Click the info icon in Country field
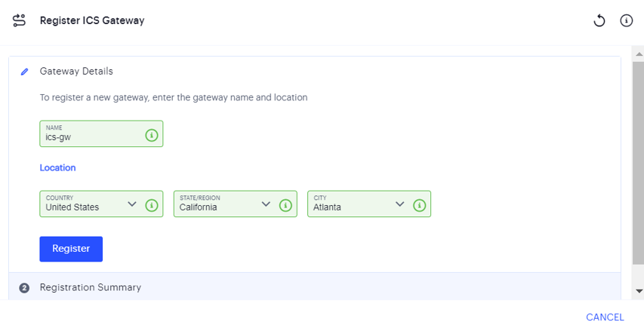 coord(151,205)
